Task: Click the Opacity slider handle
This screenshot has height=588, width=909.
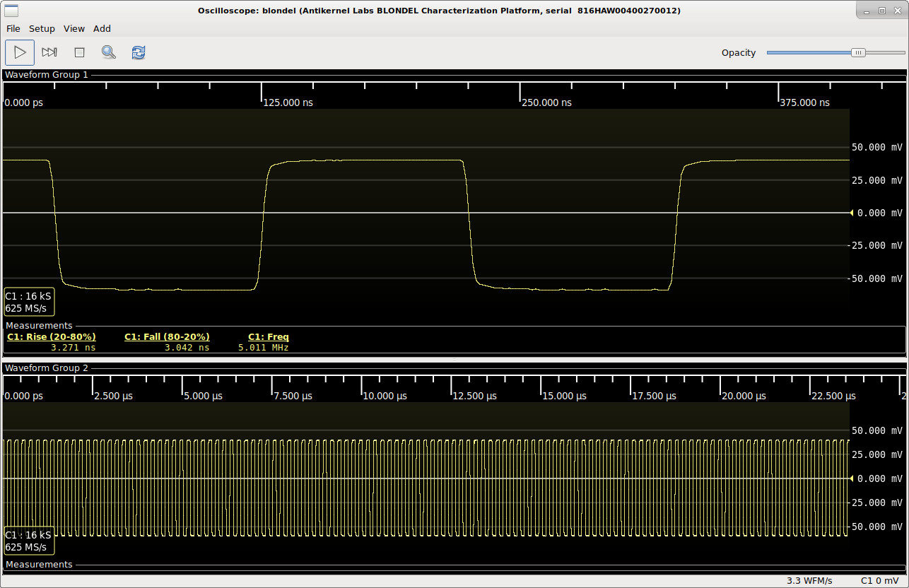Action: click(858, 52)
